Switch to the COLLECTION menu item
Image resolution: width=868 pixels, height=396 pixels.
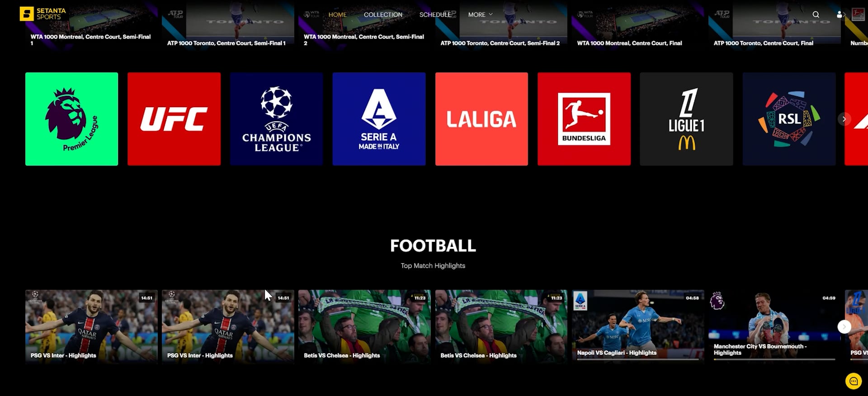tap(383, 14)
